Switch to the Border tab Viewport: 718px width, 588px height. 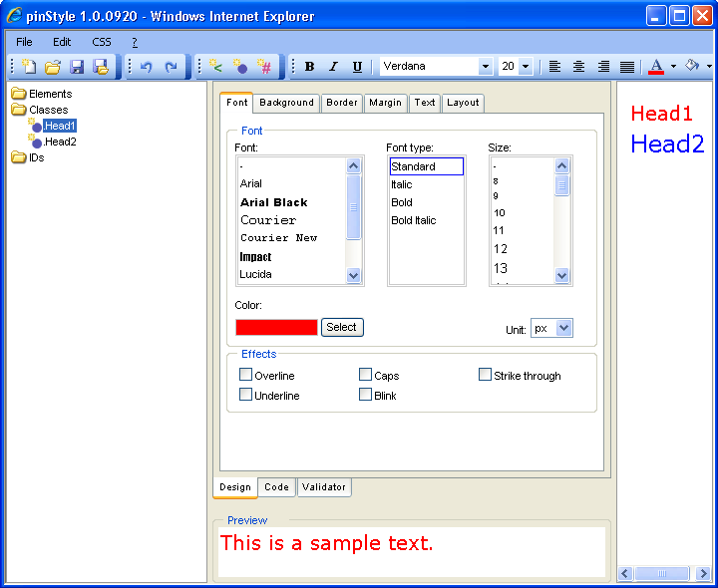click(x=342, y=103)
